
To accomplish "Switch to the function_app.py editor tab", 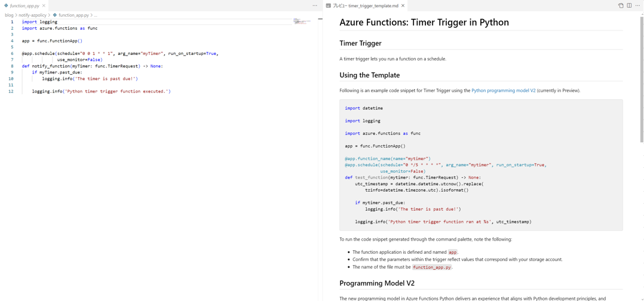I will [24, 6].
